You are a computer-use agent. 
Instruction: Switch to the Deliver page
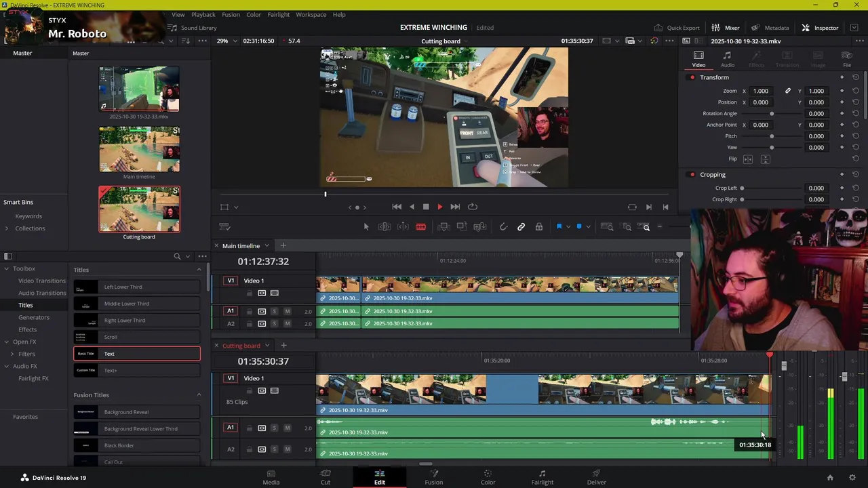(597, 477)
